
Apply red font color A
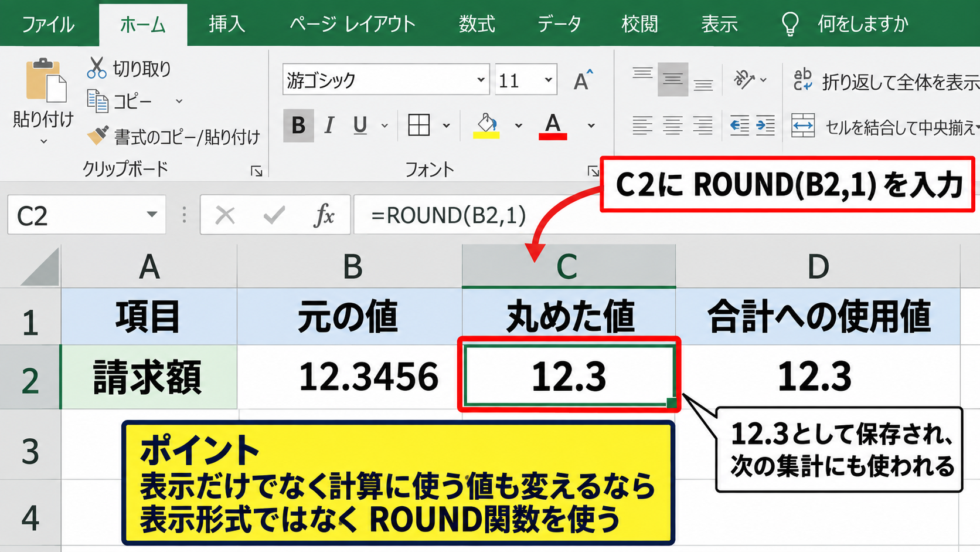(x=553, y=126)
